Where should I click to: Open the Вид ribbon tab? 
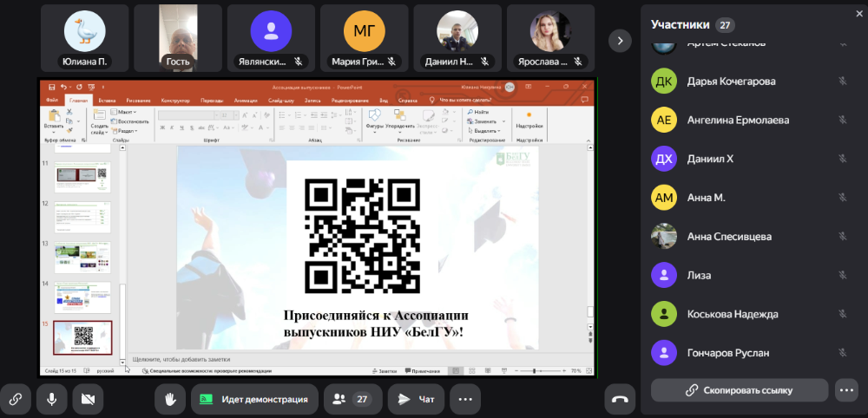pos(384,101)
